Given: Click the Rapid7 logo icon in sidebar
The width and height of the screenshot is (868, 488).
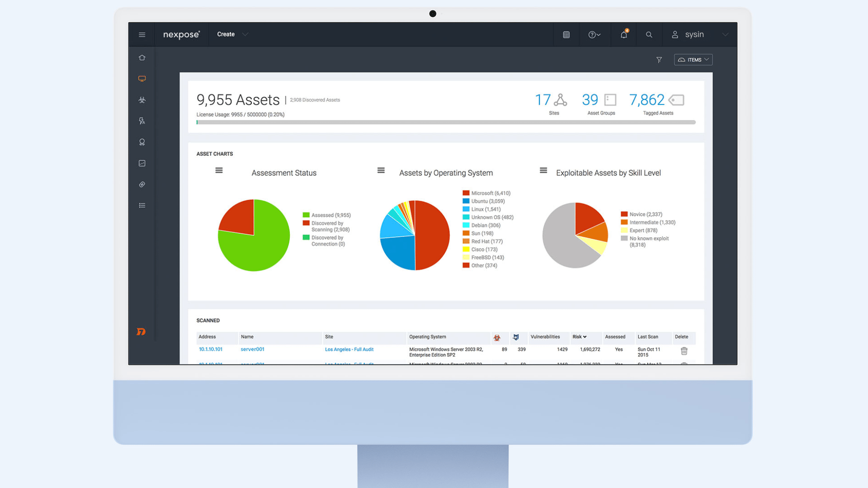Looking at the screenshot, I should tap(141, 331).
